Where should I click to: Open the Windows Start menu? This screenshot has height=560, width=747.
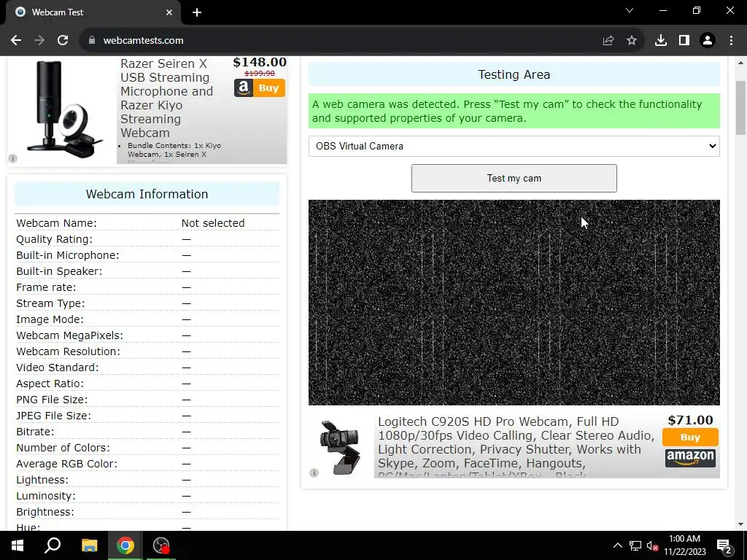click(18, 545)
